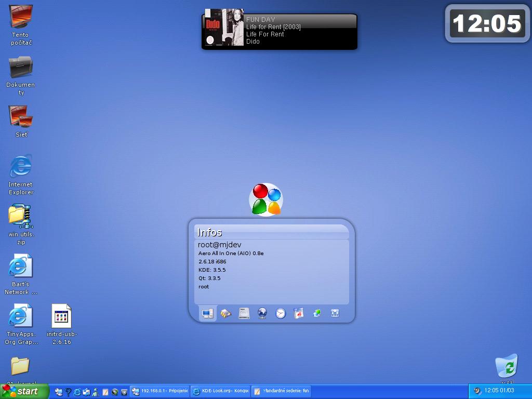Click the large 12:05 clock widget

coord(487,23)
